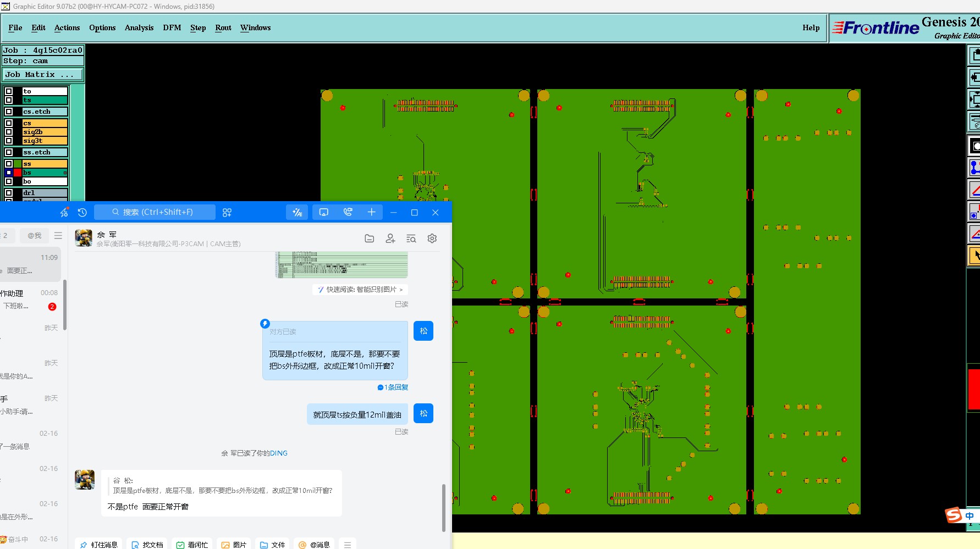Open the DFM menu
The image size is (980, 549).
point(172,27)
